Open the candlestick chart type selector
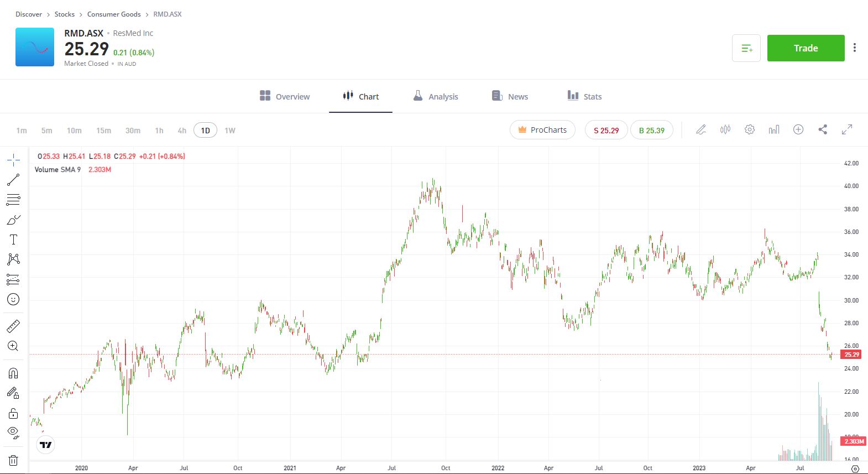This screenshot has height=474, width=868. click(725, 129)
